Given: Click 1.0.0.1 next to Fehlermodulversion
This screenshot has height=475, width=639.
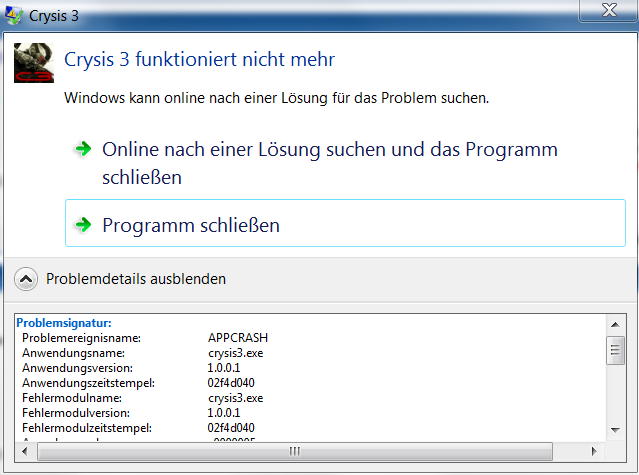Looking at the screenshot, I should tap(224, 413).
